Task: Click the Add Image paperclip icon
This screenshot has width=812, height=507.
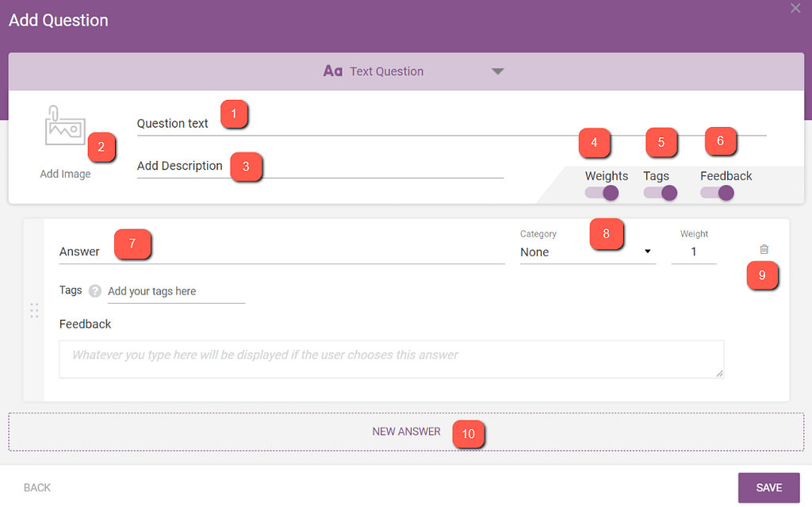Action: pos(65,127)
